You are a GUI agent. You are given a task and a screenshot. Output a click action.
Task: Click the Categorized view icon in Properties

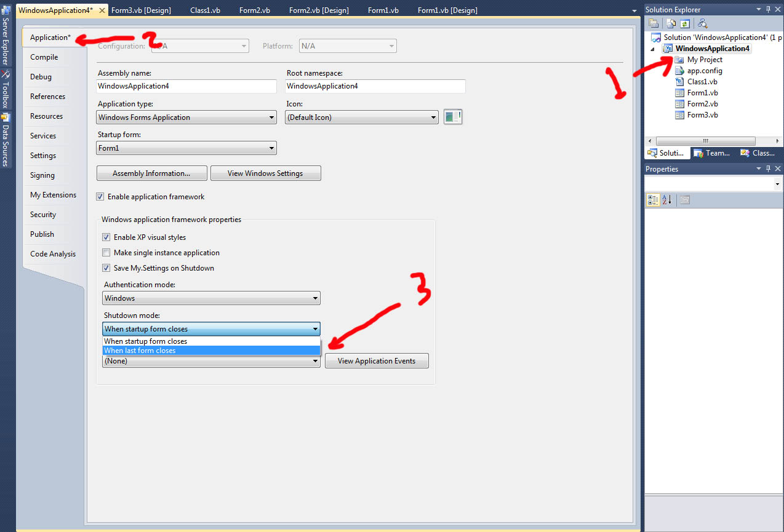653,200
